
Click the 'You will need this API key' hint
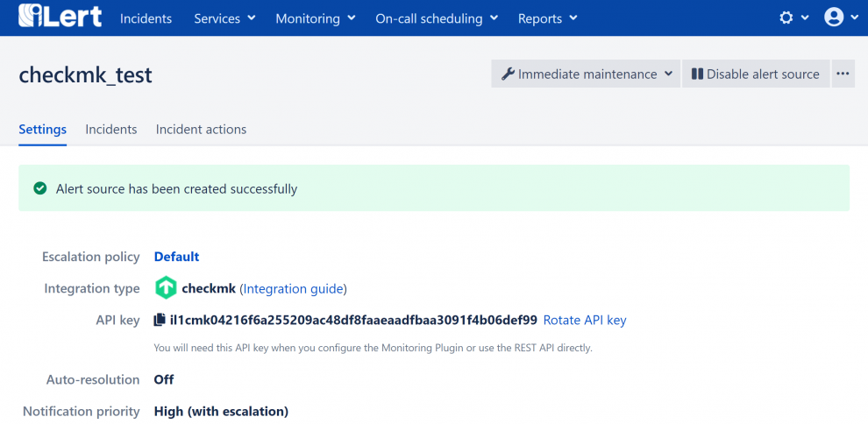(x=374, y=349)
